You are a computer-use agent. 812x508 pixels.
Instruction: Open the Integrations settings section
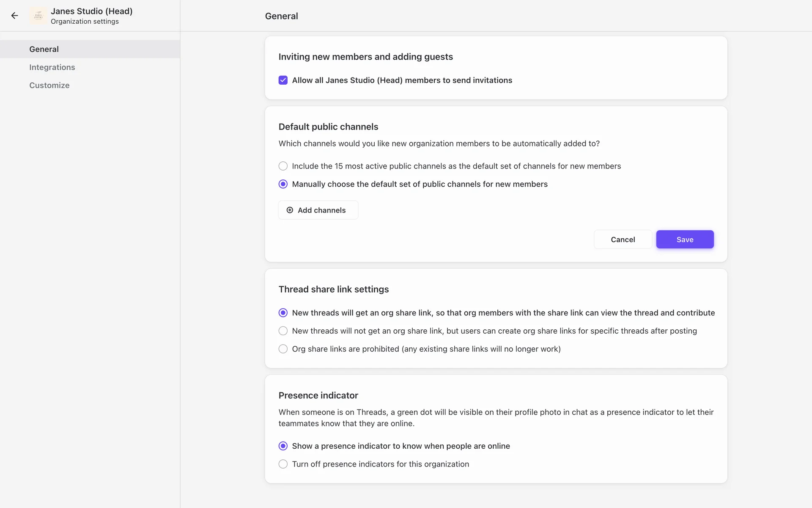(x=52, y=67)
